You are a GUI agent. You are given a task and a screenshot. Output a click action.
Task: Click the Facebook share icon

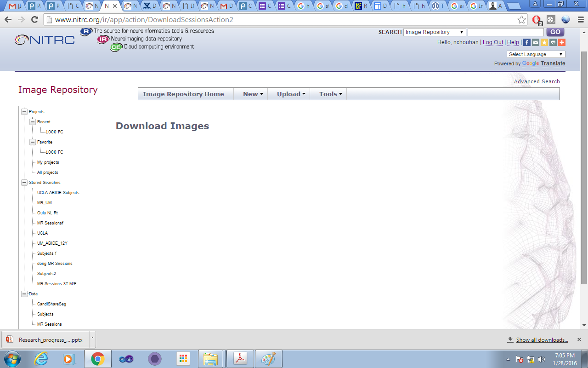pos(527,42)
